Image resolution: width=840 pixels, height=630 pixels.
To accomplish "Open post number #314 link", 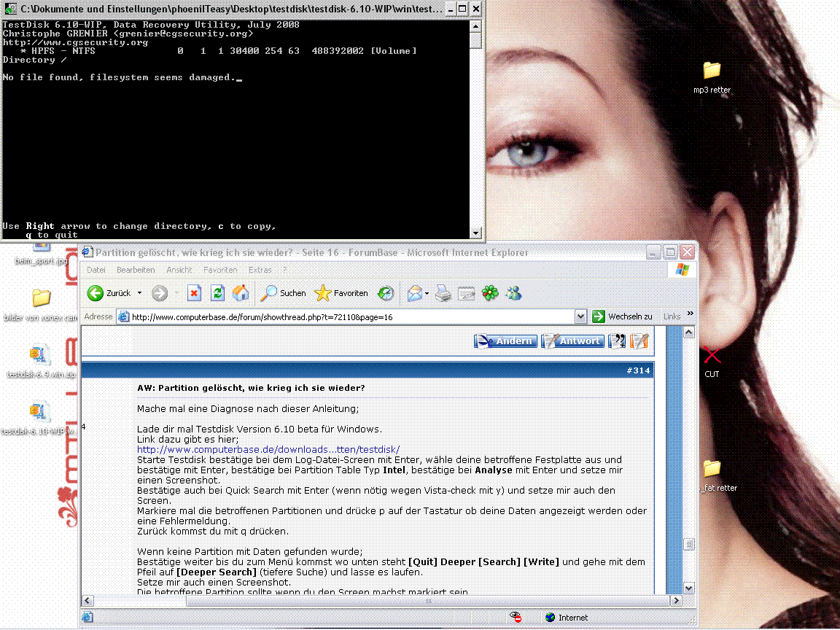I will [x=638, y=370].
